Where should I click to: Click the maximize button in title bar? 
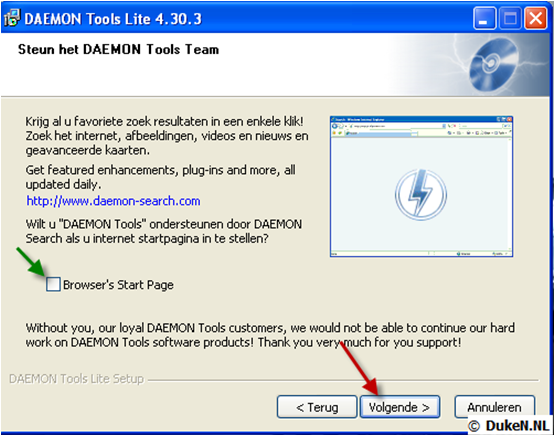pyautogui.click(x=510, y=18)
